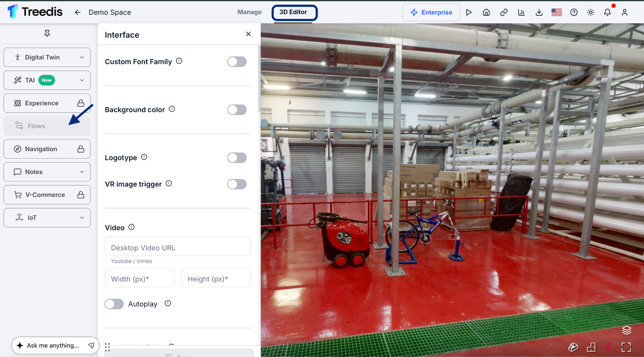
Task: Click the Enterprise plan button
Action: (431, 12)
